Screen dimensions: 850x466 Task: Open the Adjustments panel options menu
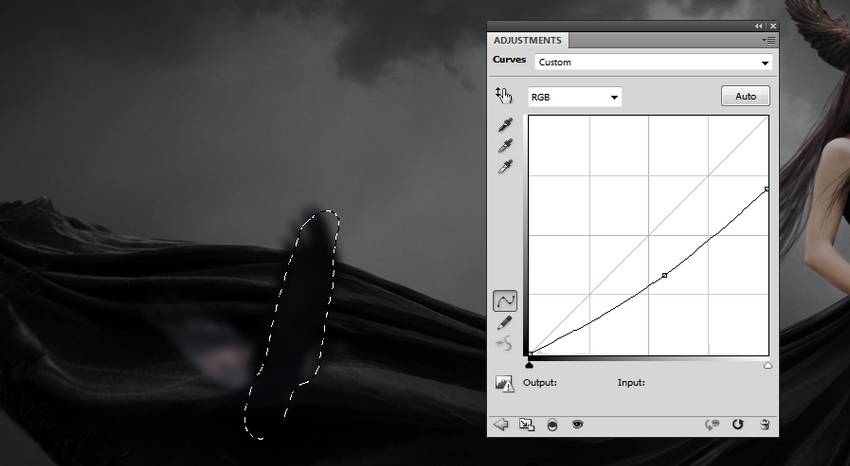(x=768, y=40)
